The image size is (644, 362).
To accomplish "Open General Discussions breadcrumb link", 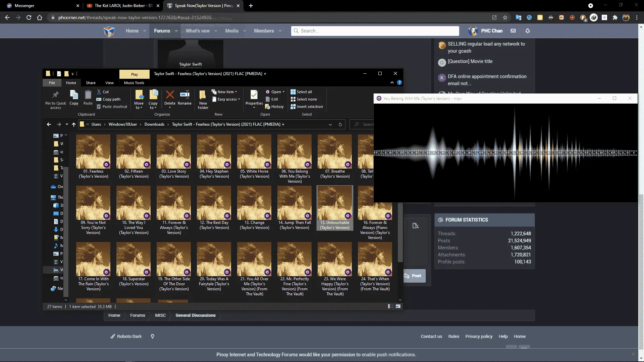I will [196, 315].
